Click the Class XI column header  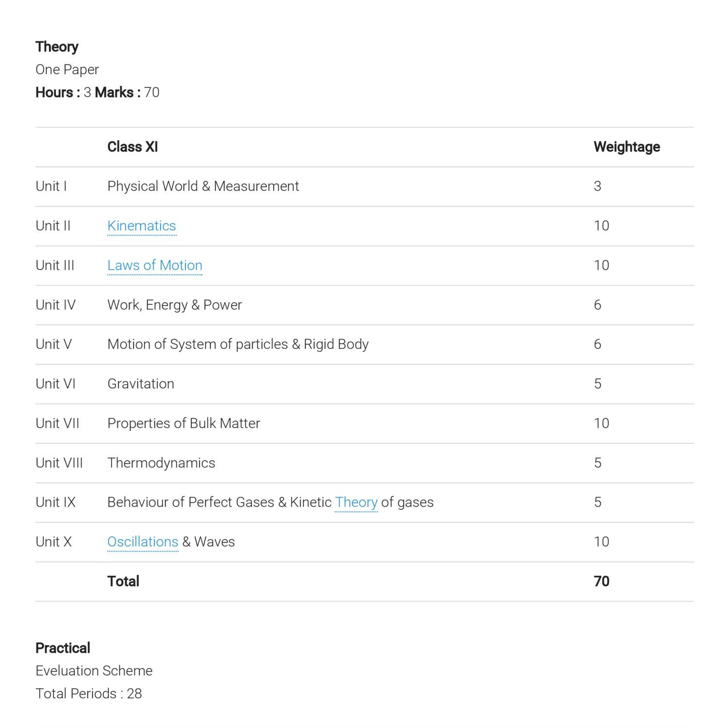point(132,147)
